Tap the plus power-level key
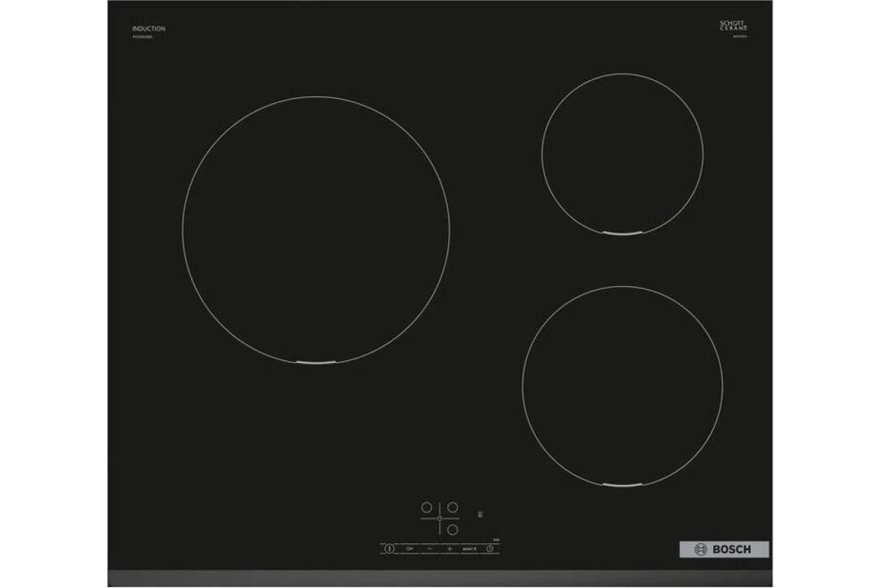 [450, 548]
